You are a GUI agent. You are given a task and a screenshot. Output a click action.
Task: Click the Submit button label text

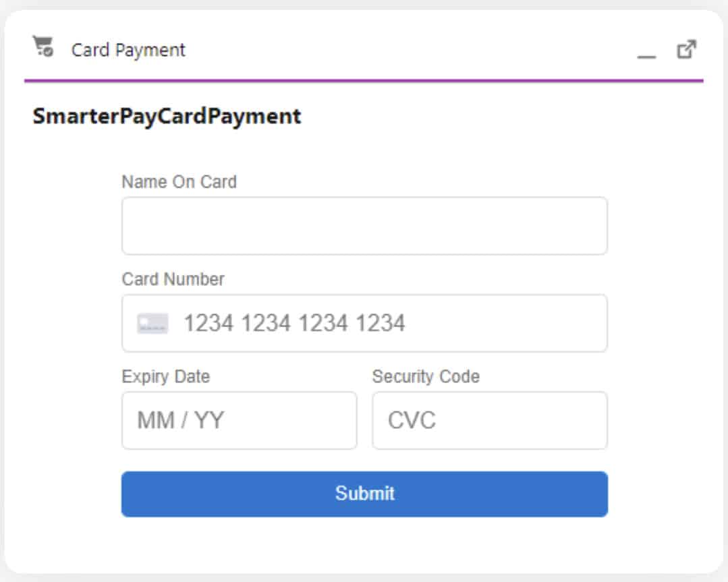364,494
